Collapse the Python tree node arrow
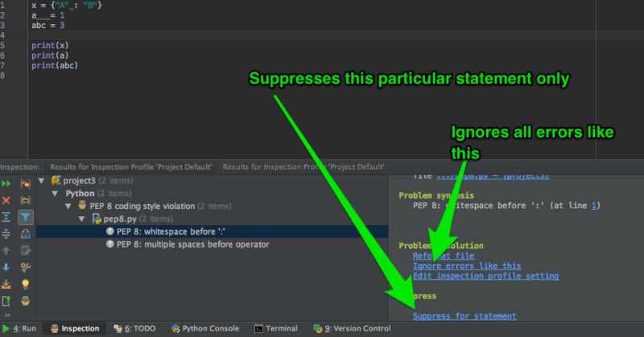Image resolution: width=644 pixels, height=337 pixels. click(55, 193)
